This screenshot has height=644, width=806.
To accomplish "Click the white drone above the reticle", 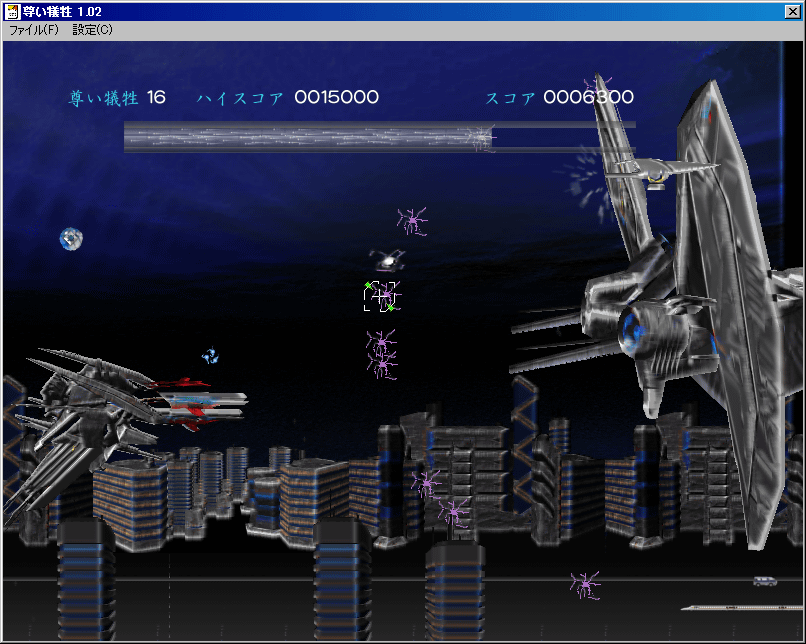I will 387,261.
